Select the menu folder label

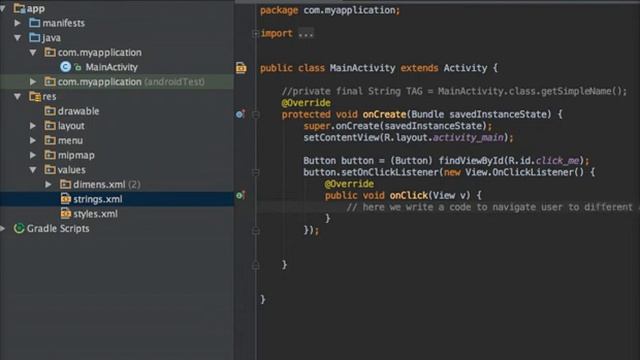pos(70,140)
